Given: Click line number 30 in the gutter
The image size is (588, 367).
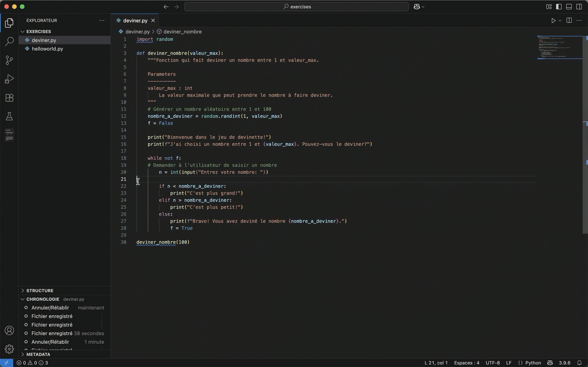Looking at the screenshot, I should coord(123,242).
